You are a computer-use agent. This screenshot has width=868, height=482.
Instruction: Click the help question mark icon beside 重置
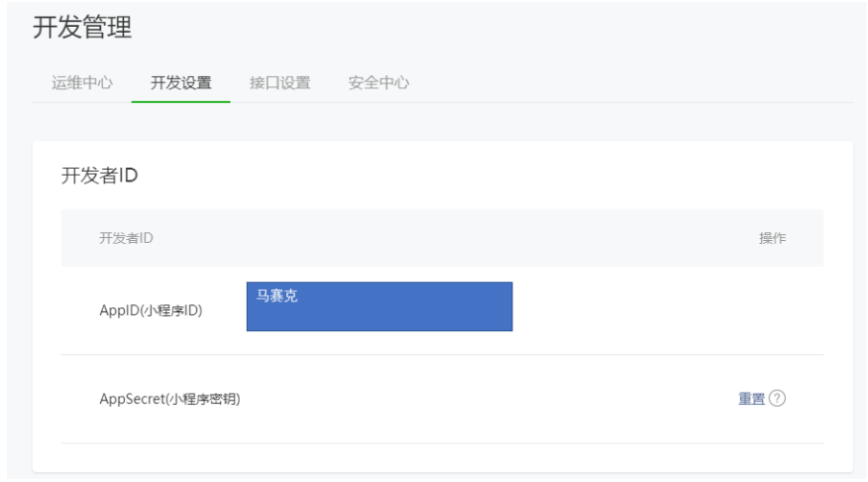coord(778,399)
